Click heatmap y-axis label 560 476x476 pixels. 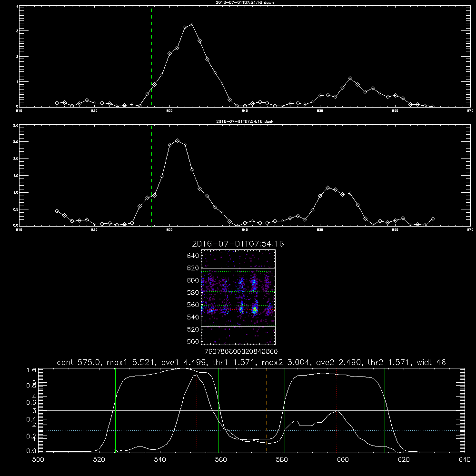tap(193, 305)
